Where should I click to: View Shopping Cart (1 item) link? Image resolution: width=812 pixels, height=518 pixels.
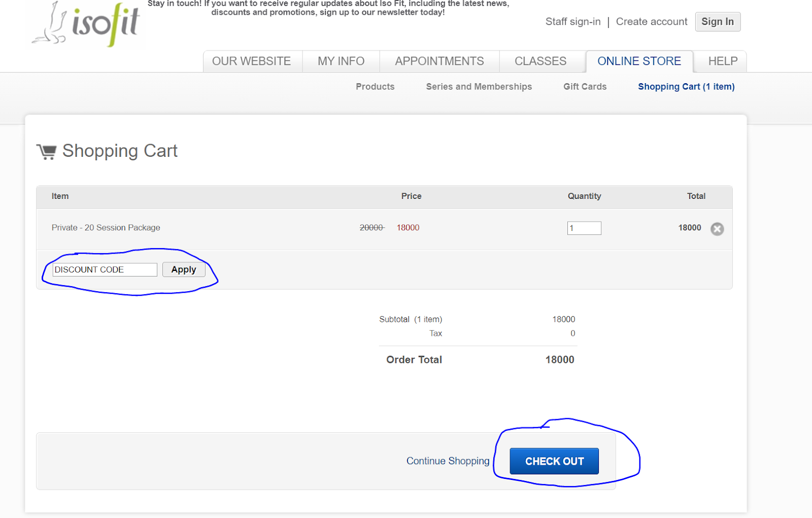[x=686, y=87]
